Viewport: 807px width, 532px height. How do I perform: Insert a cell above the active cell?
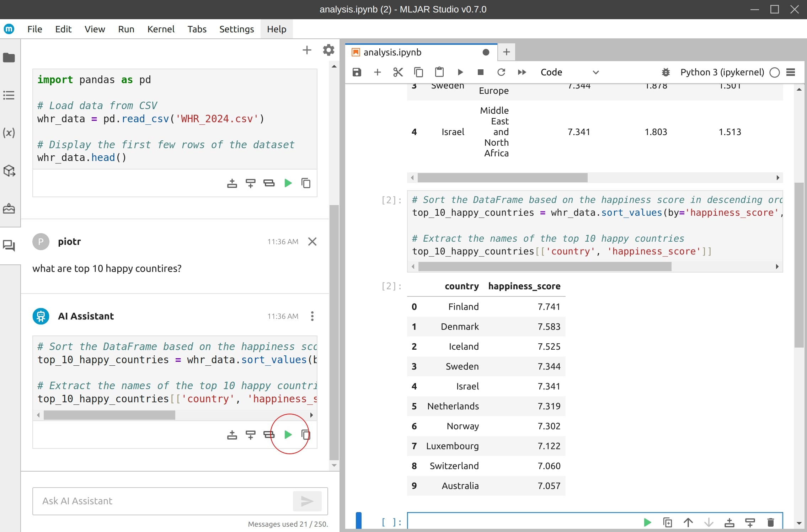[729, 522]
